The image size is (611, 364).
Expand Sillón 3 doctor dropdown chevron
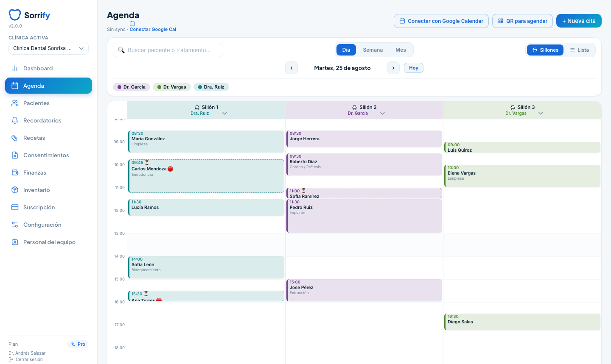(x=541, y=113)
